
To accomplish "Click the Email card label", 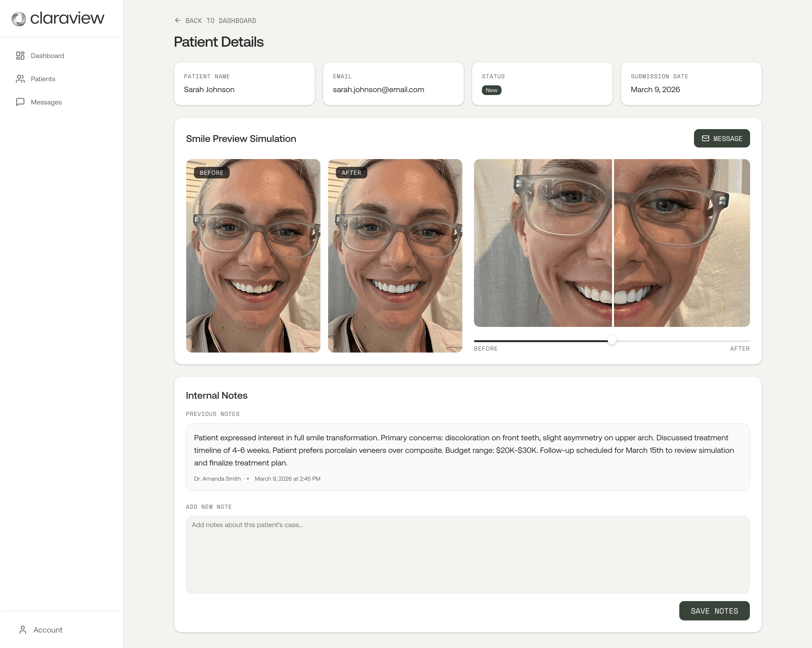I will 342,76.
